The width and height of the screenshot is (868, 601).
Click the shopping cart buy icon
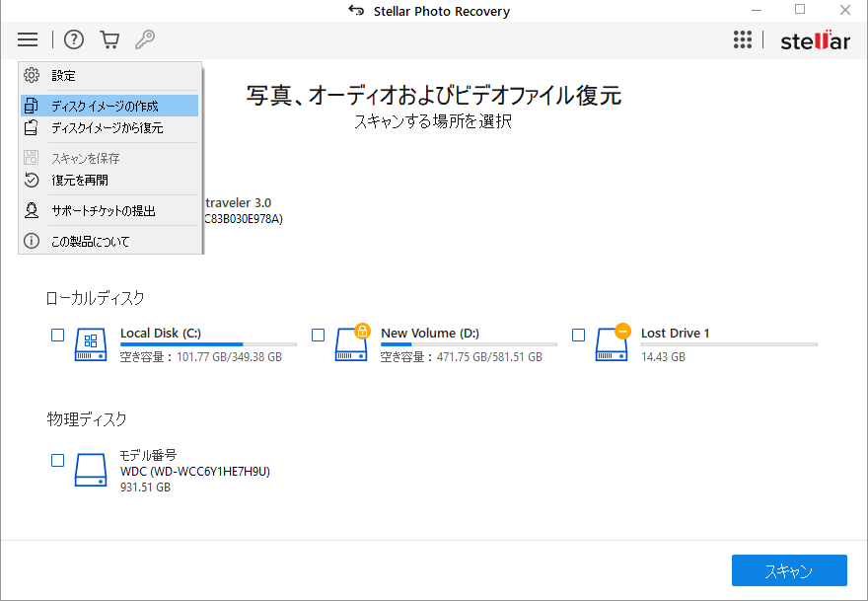click(x=109, y=39)
